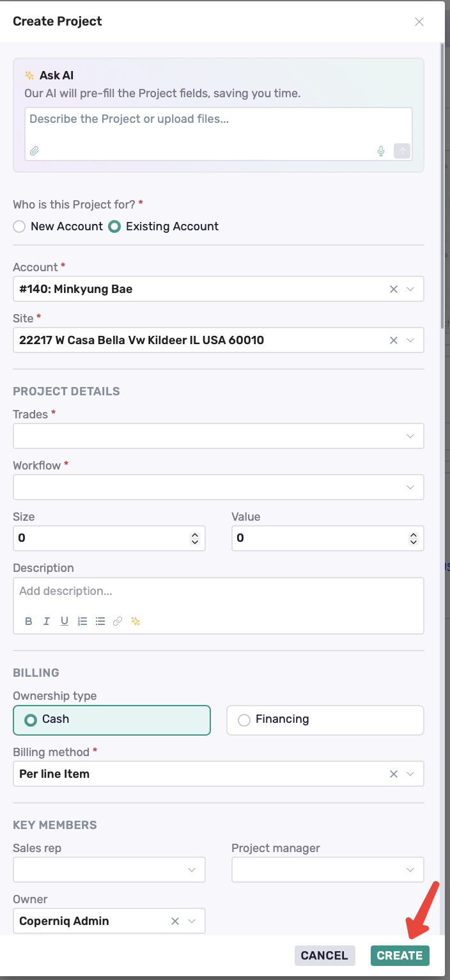Open the Billing method dropdown
This screenshot has width=450, height=980.
pos(411,774)
